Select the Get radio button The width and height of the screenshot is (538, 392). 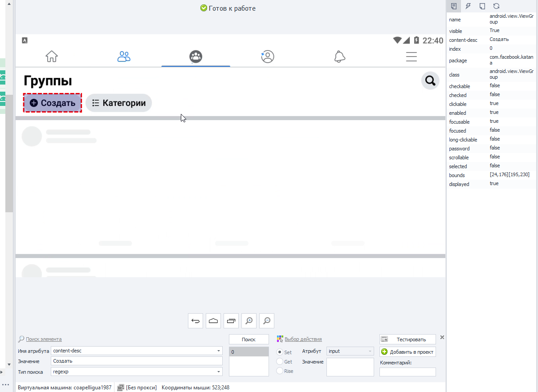[x=280, y=361]
